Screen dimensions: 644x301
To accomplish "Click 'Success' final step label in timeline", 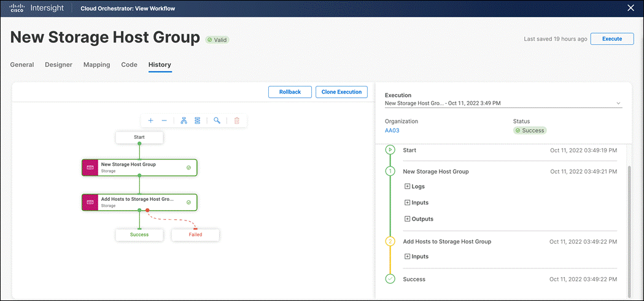I will click(x=414, y=279).
